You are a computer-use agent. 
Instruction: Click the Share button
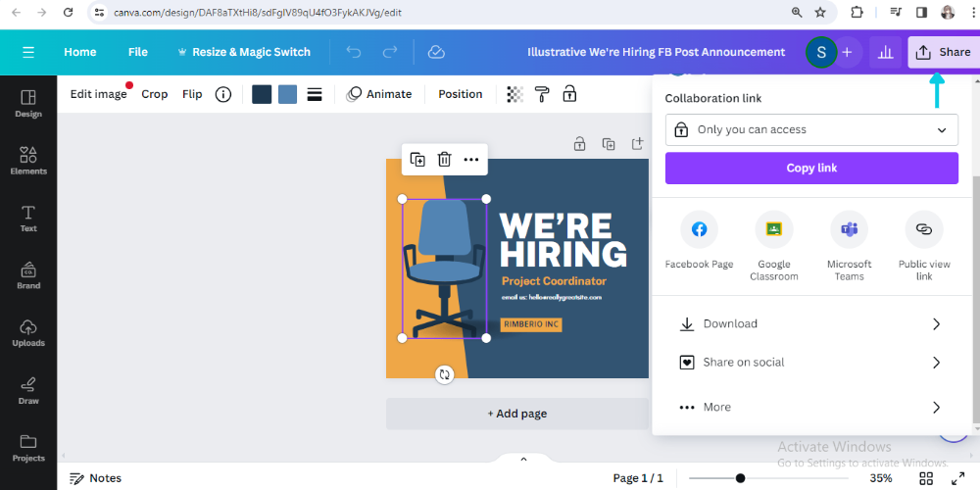tap(943, 53)
